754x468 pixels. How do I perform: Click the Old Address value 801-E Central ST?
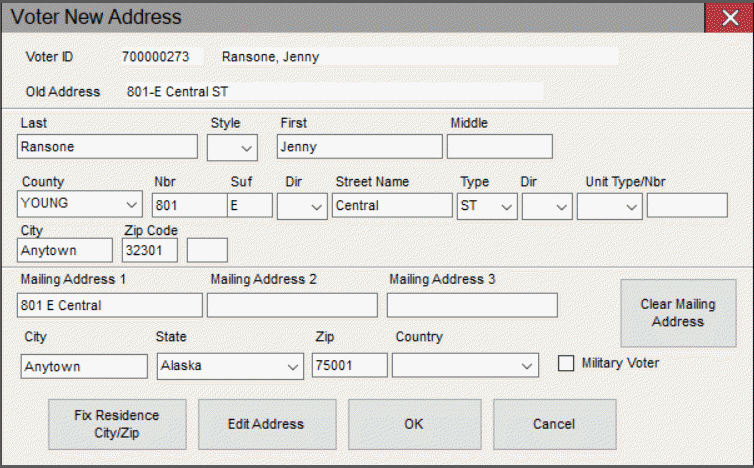coord(177,91)
